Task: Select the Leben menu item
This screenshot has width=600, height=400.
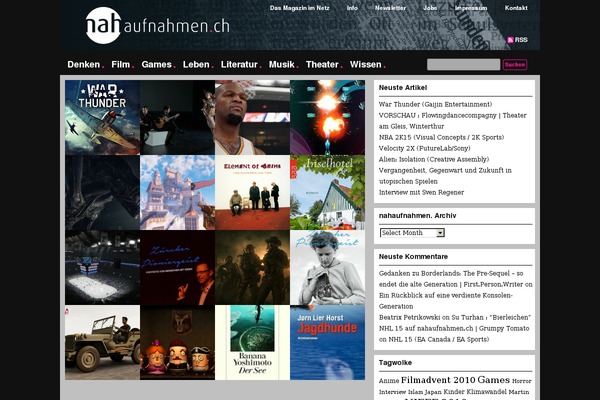Action: pos(196,64)
